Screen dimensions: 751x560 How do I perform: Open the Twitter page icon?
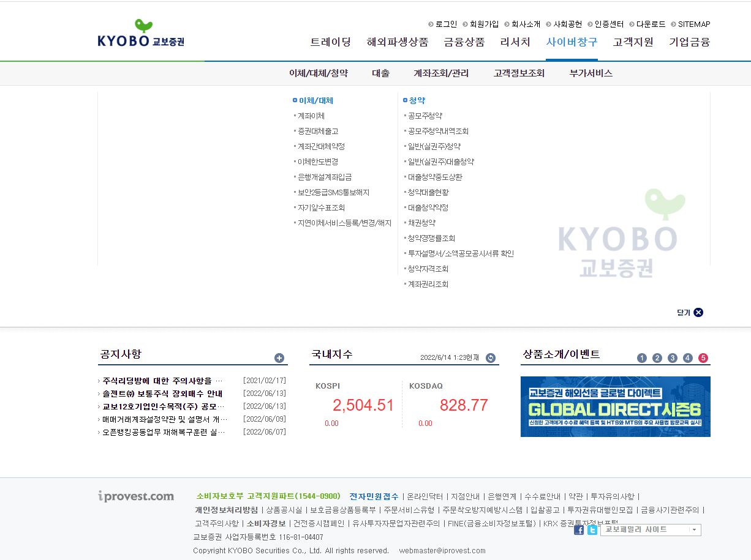(x=592, y=530)
